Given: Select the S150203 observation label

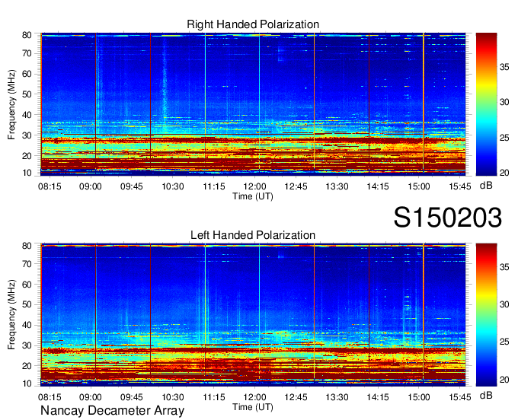Looking at the screenshot, I should 448,218.
